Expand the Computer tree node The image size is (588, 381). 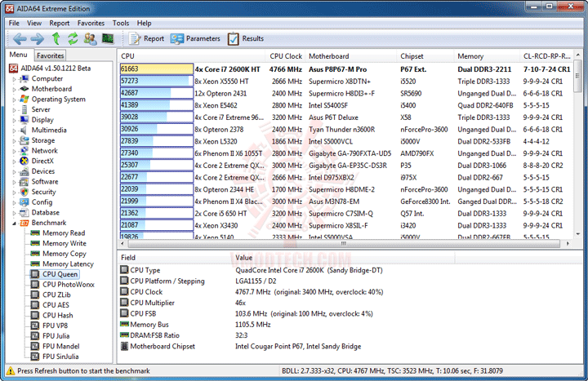(x=14, y=79)
